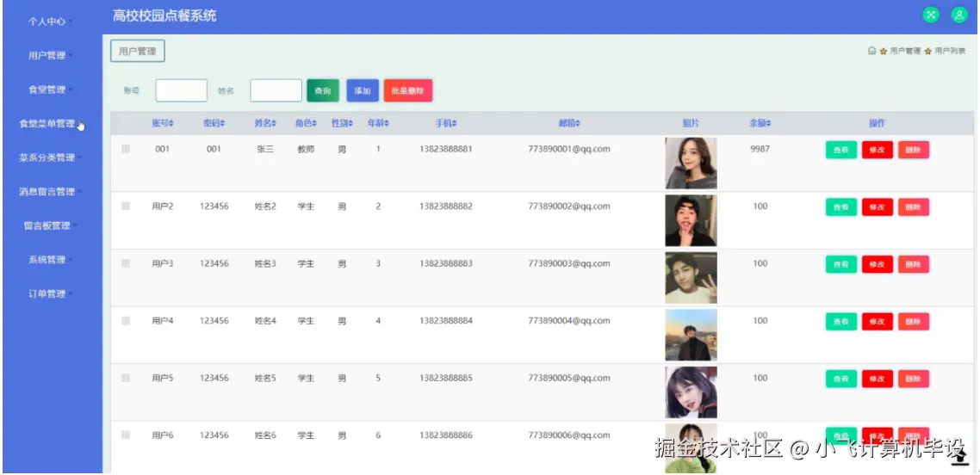Click phone cell 13823888882

[446, 206]
